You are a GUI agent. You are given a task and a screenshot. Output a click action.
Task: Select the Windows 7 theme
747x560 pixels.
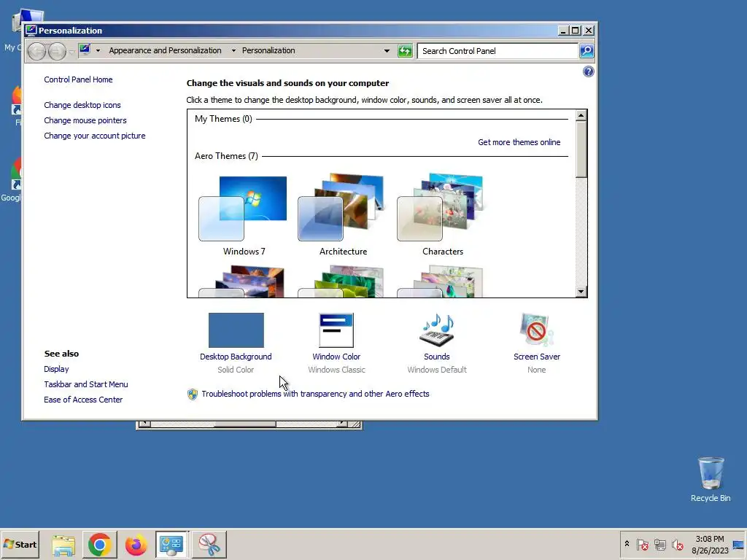point(244,216)
